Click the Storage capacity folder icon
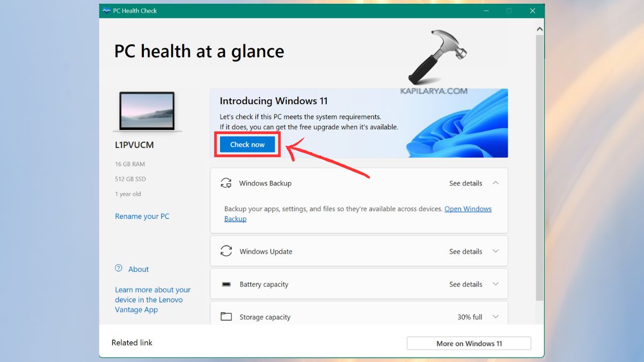The width and height of the screenshot is (644, 362). click(x=226, y=316)
